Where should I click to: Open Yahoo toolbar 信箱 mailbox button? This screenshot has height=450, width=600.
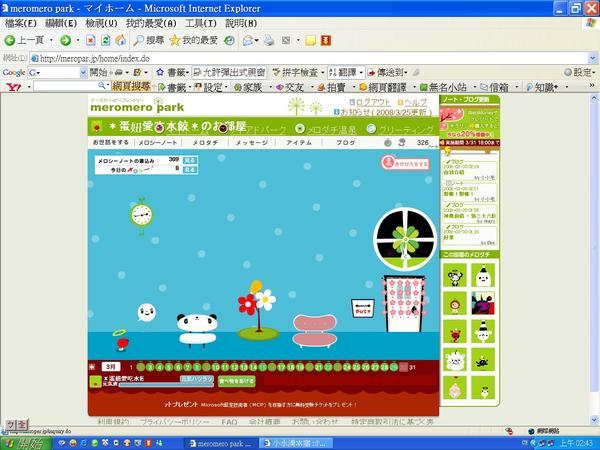pos(495,88)
